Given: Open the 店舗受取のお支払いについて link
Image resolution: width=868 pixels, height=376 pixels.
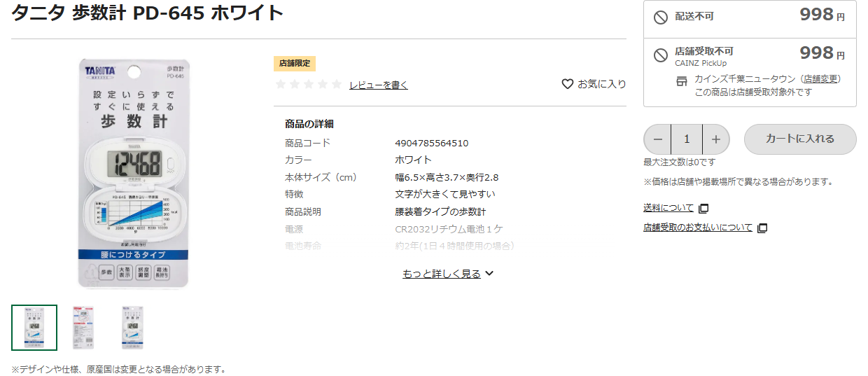Looking at the screenshot, I should (698, 228).
